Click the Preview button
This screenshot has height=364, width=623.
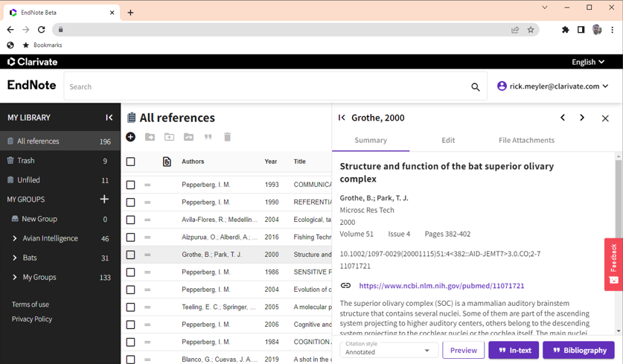(463, 350)
